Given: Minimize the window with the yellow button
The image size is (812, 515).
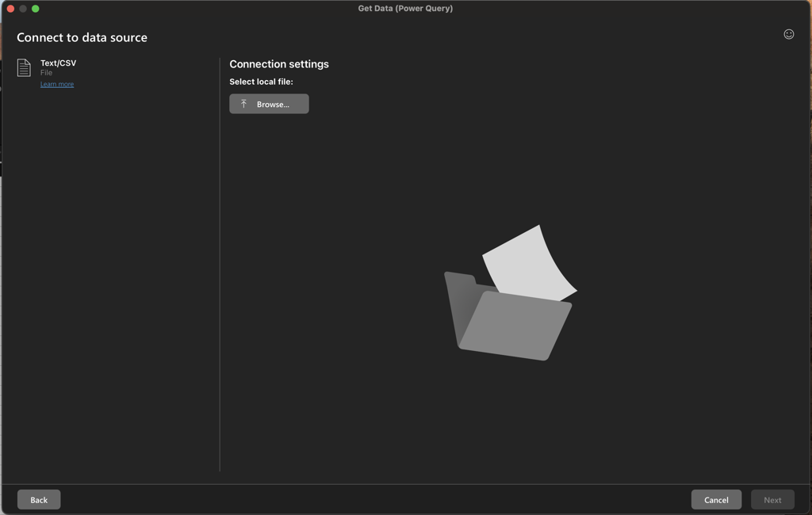Looking at the screenshot, I should (x=23, y=9).
